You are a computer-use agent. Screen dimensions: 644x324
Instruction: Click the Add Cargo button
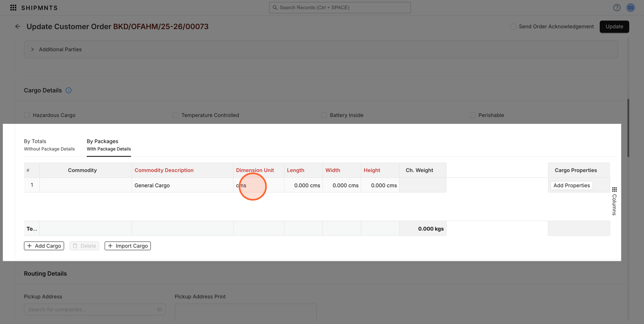(44, 246)
